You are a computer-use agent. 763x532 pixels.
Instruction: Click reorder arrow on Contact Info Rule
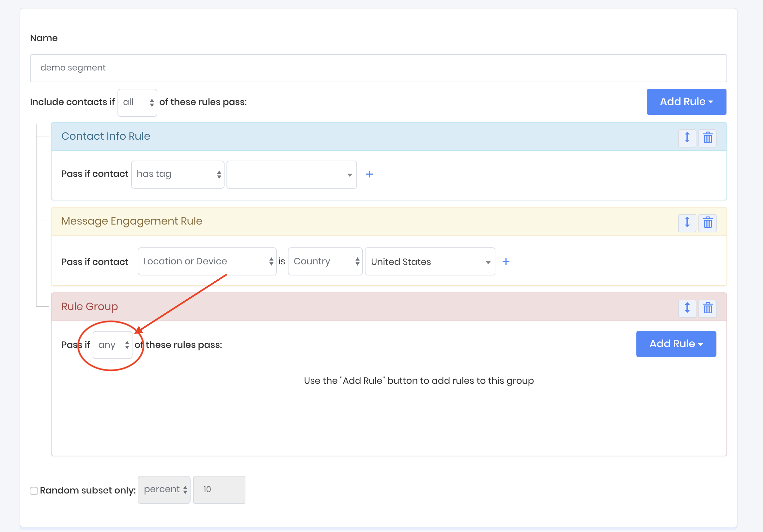click(x=687, y=137)
